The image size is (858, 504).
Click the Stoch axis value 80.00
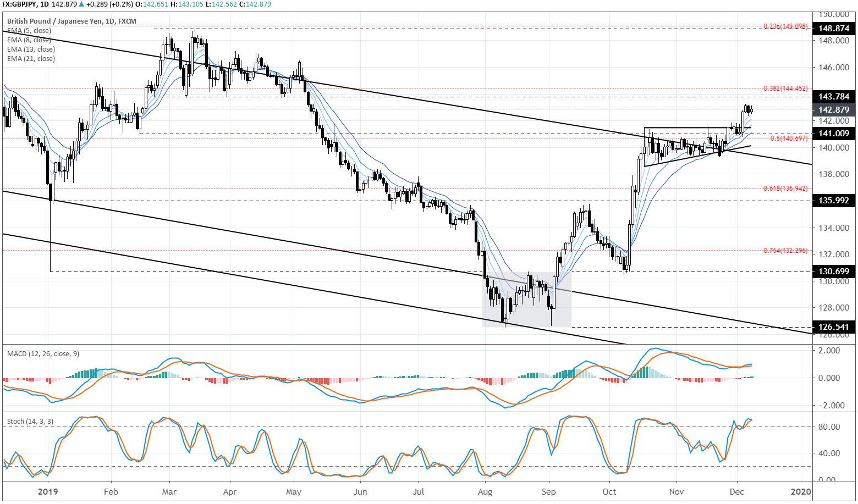(x=829, y=427)
